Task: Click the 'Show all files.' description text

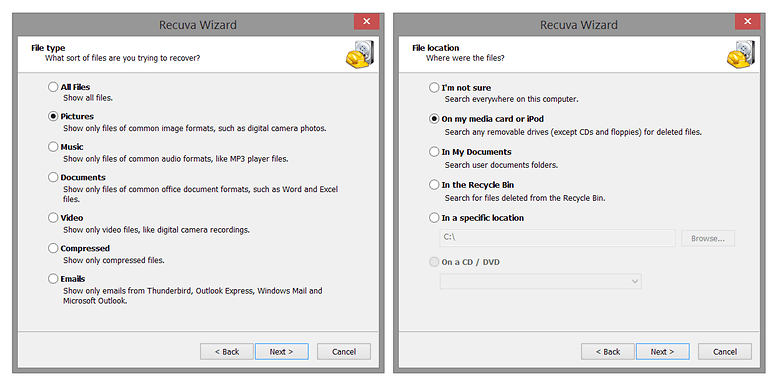Action: coord(88,98)
